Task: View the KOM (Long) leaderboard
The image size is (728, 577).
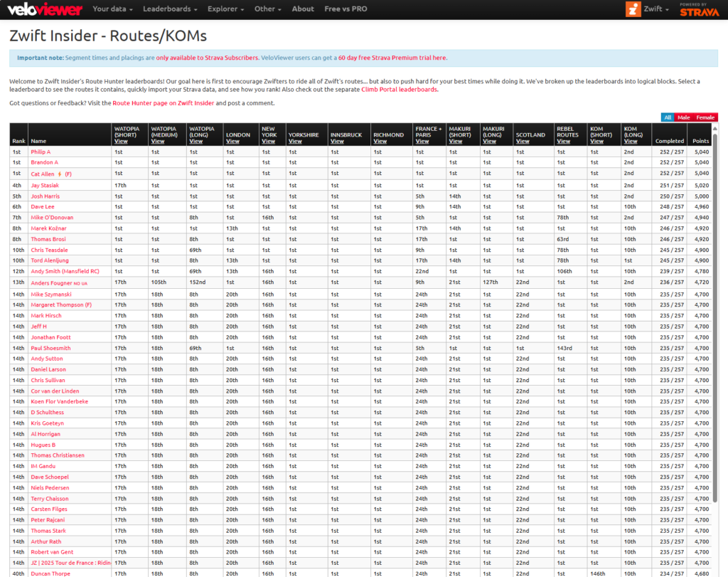Action: click(x=631, y=142)
